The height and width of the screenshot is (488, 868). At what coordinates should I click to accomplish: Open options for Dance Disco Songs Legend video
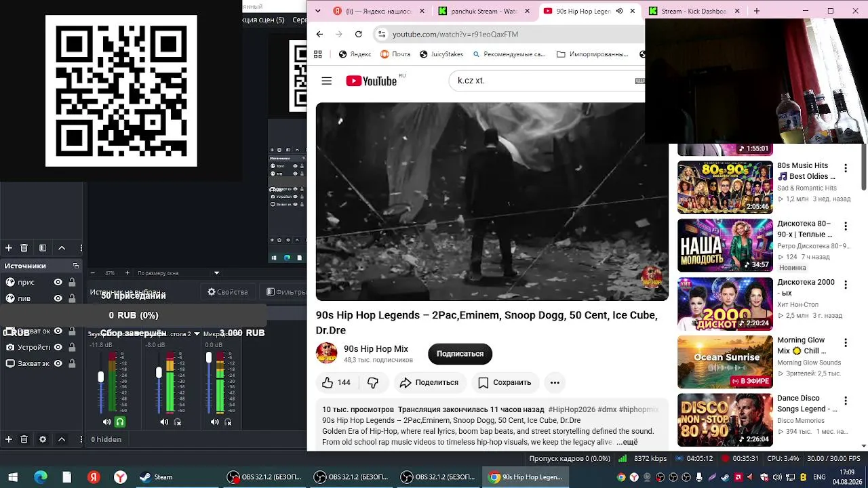coord(846,401)
